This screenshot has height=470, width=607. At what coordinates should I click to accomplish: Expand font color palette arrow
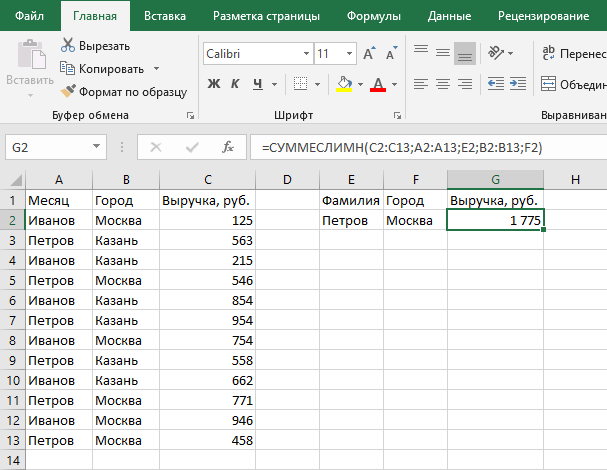pos(394,84)
